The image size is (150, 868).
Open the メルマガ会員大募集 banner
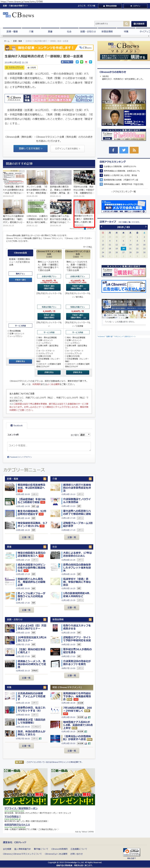coord(124,207)
